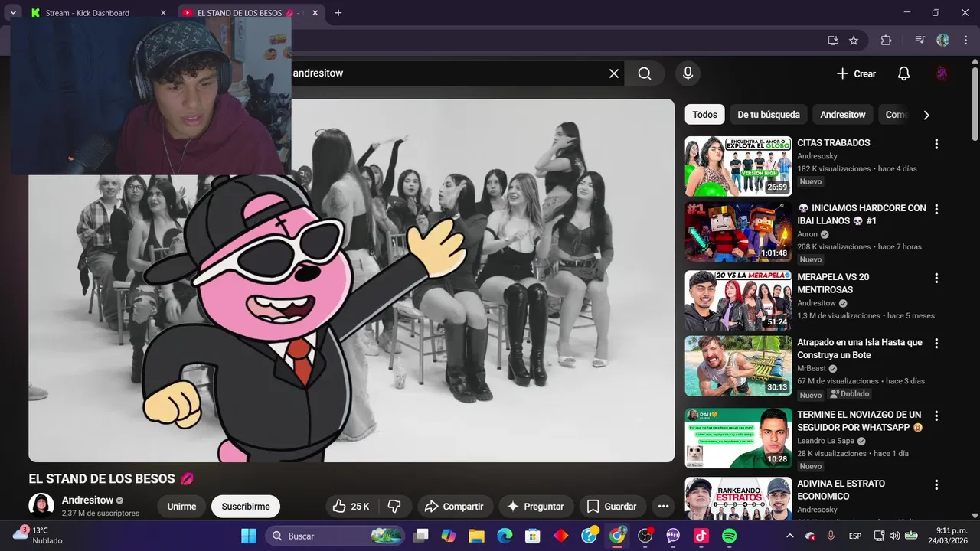This screenshot has width=980, height=551.
Task: Open the Andresitow channel name below video
Action: (x=87, y=500)
